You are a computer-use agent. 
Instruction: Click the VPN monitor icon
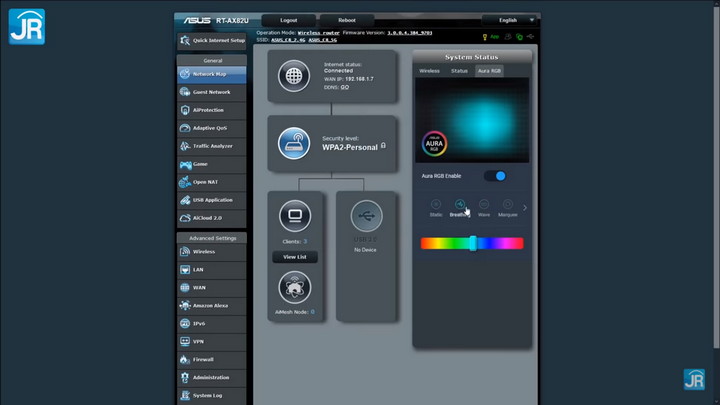185,342
